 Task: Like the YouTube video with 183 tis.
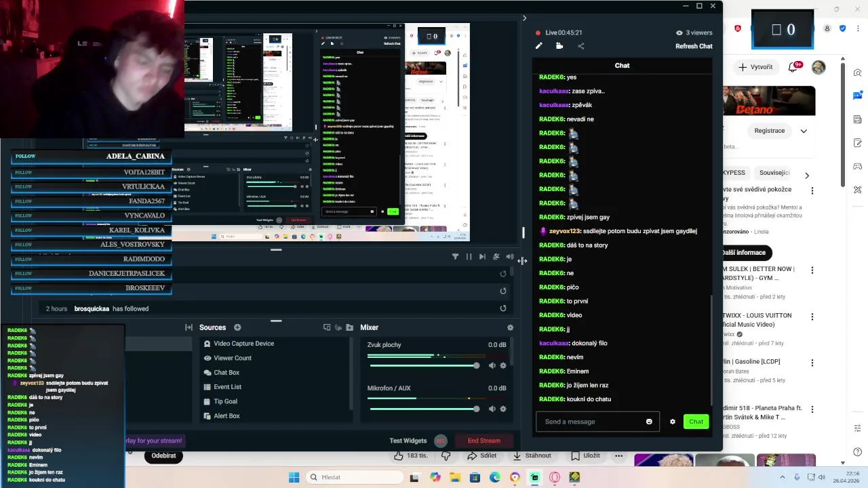[x=410, y=455]
